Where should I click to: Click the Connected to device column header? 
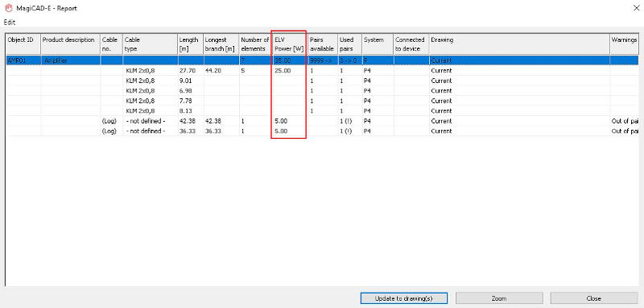[411, 44]
